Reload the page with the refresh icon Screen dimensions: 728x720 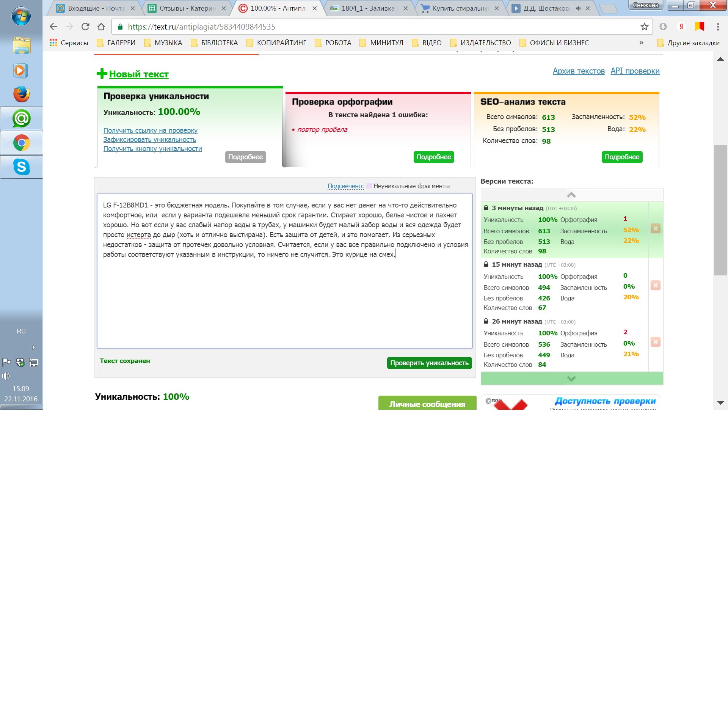pyautogui.click(x=85, y=27)
